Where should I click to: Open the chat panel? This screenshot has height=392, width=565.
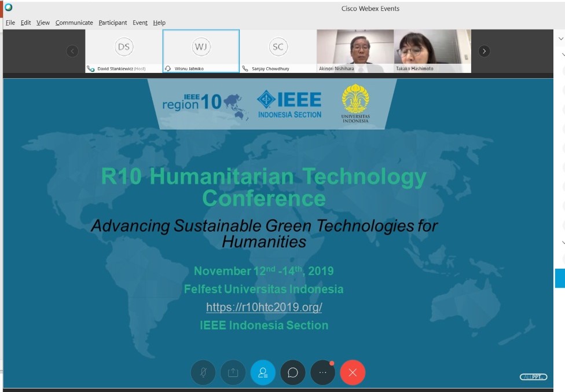coord(293,372)
